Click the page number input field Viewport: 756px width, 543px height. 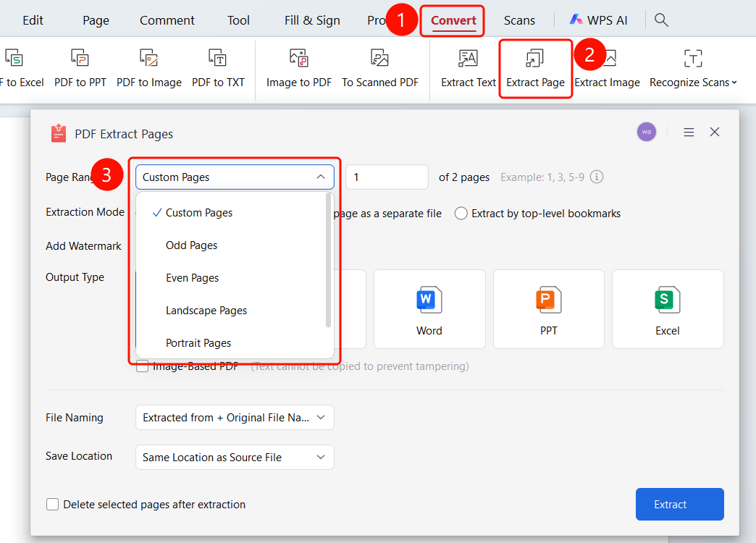(387, 177)
